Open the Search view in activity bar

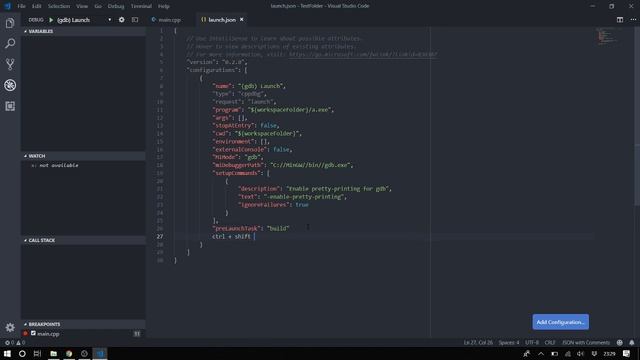(x=10, y=43)
